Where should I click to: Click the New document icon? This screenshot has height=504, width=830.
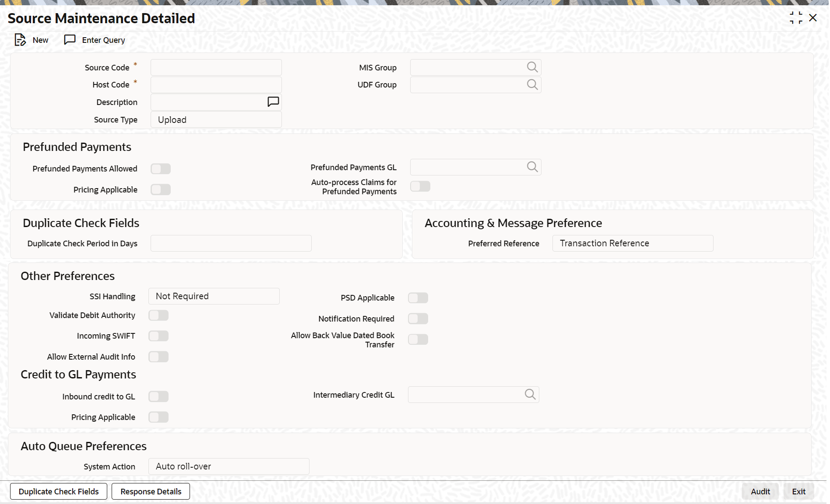point(20,40)
